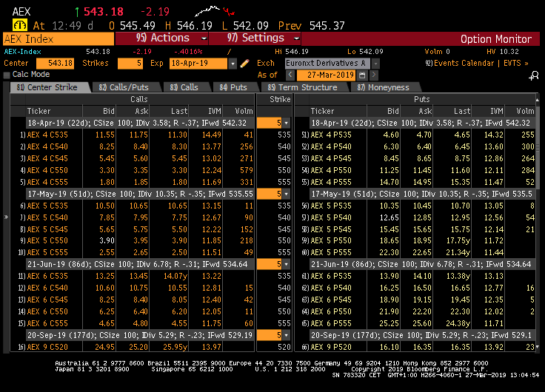Click the Euronxt Derivatives exchange field

(328, 64)
